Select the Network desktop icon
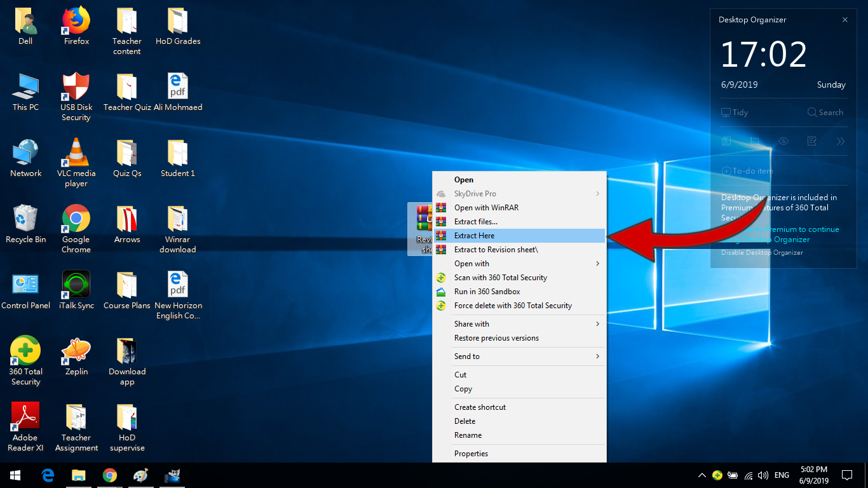868x488 pixels. 25,159
